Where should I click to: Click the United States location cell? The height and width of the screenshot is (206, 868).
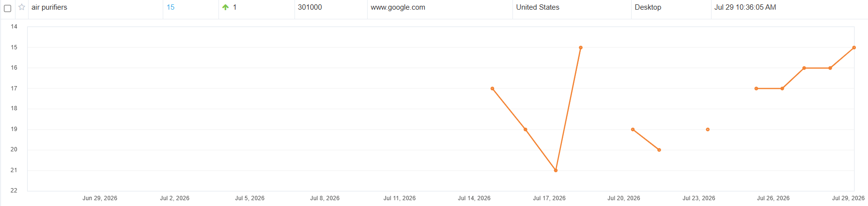(538, 7)
